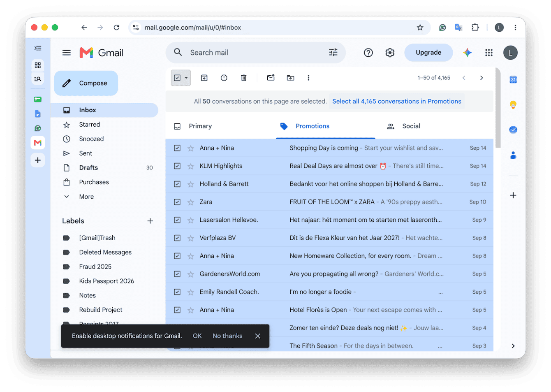Open the Gemini sparkle icon
Viewport: 551px width, 392px height.
point(467,53)
